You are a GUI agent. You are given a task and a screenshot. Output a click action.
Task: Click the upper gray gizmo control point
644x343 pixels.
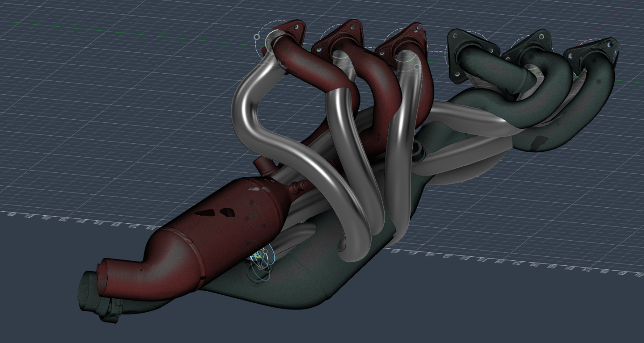(x=265, y=251)
